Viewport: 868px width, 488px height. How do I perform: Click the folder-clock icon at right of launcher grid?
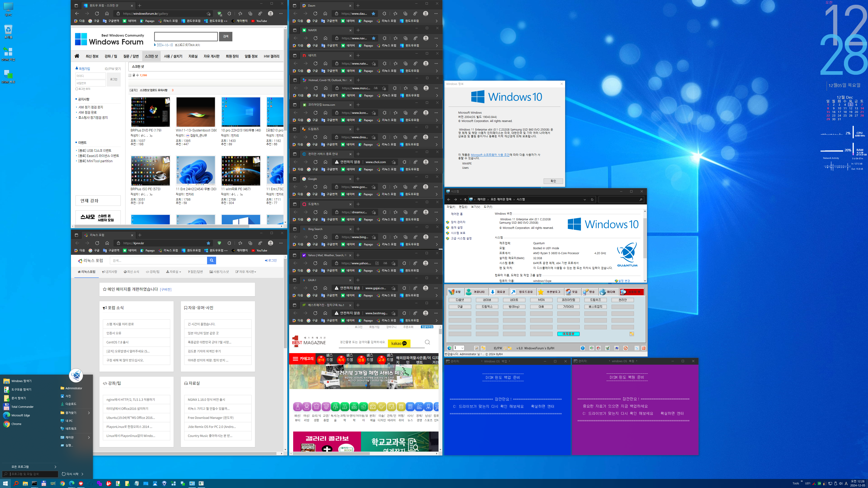[632, 334]
